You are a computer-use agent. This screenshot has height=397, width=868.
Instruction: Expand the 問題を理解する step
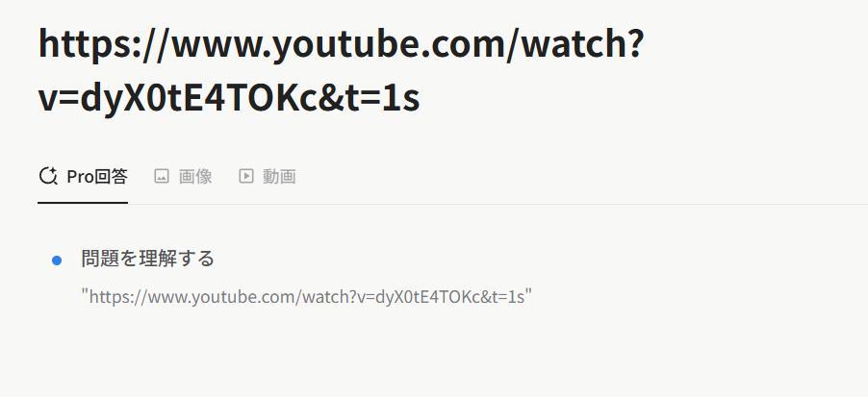coord(148,259)
